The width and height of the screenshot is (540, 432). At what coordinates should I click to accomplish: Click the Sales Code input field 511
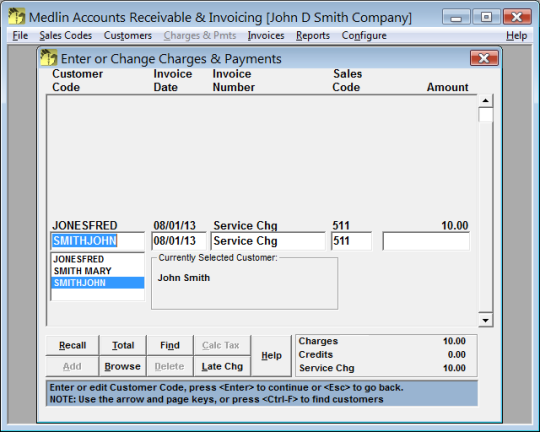point(351,241)
